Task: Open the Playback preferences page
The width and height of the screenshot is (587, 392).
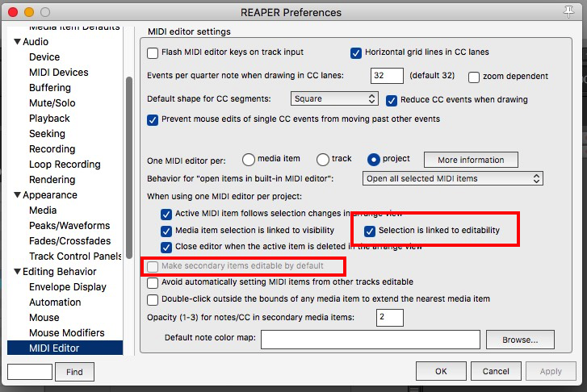Action: (x=49, y=119)
